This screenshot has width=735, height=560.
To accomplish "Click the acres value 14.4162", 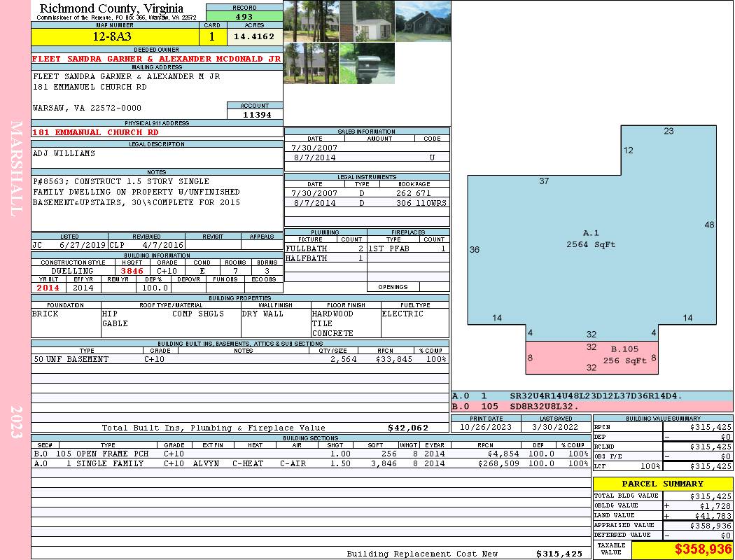I will [x=254, y=36].
